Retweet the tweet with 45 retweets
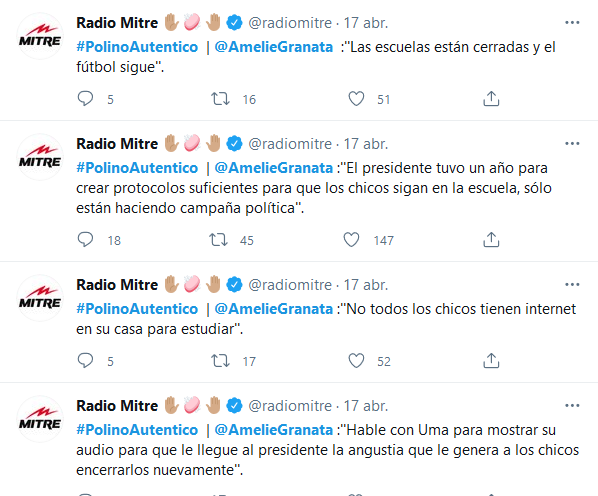 tap(218, 240)
